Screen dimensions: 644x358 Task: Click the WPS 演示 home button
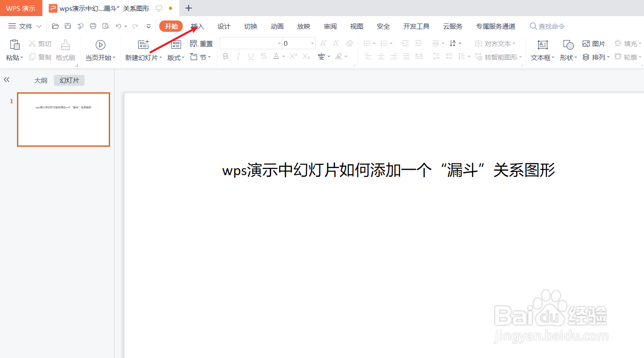21,8
